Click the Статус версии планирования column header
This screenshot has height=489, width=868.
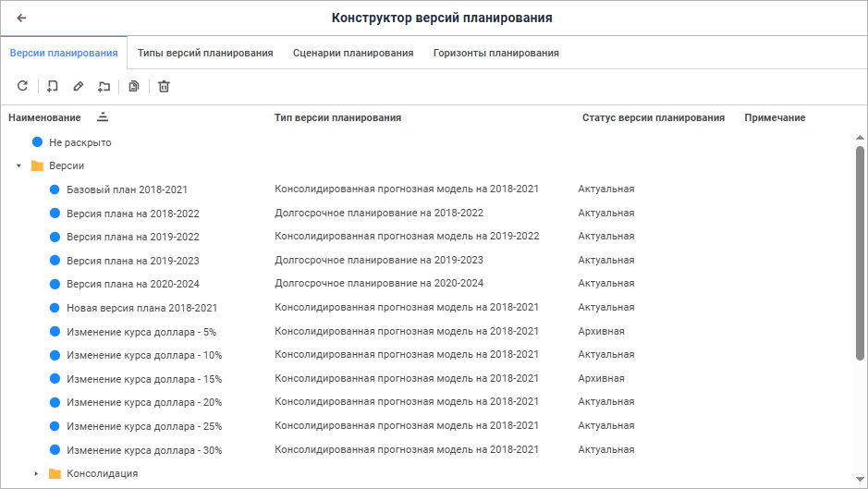653,117
